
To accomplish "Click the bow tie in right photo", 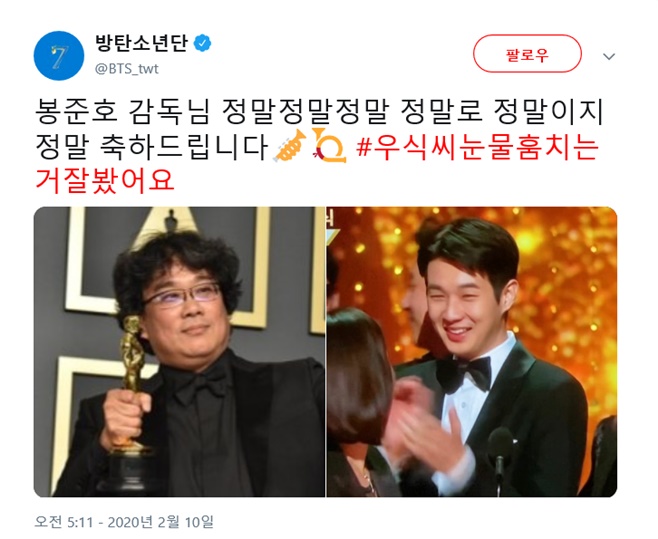I will [x=464, y=373].
